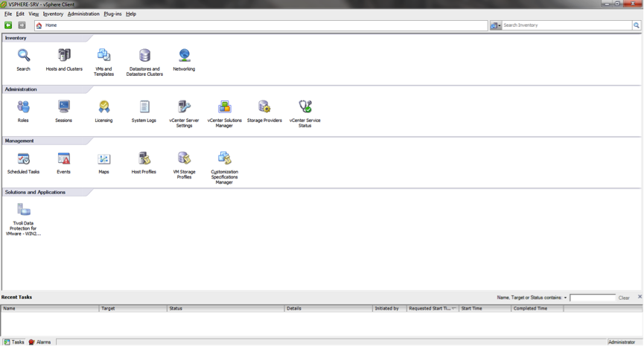Open VM Storage Profiles
Viewport: 644px width, 346px height.
pyautogui.click(x=184, y=158)
